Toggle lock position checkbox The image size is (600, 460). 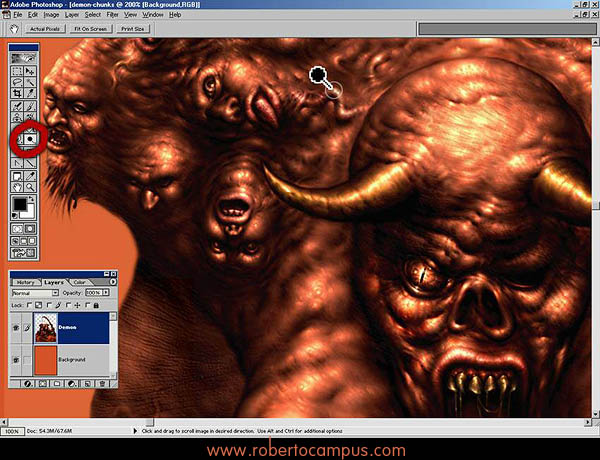[68, 305]
